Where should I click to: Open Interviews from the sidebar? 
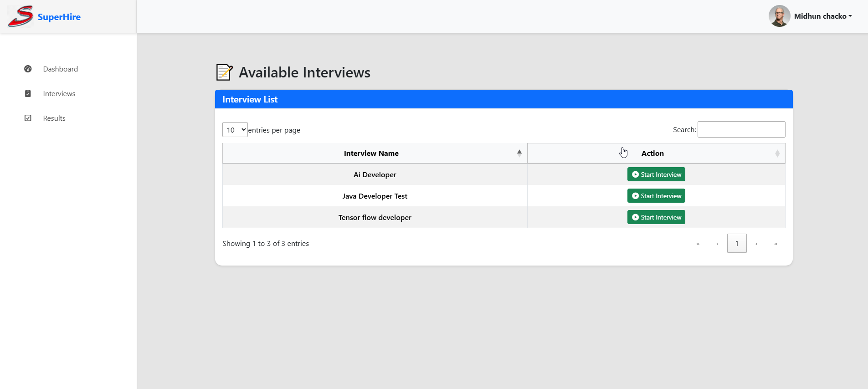point(59,93)
